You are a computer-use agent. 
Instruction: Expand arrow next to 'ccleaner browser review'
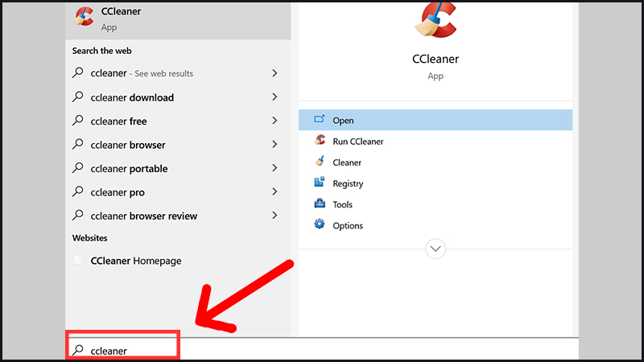(x=275, y=215)
